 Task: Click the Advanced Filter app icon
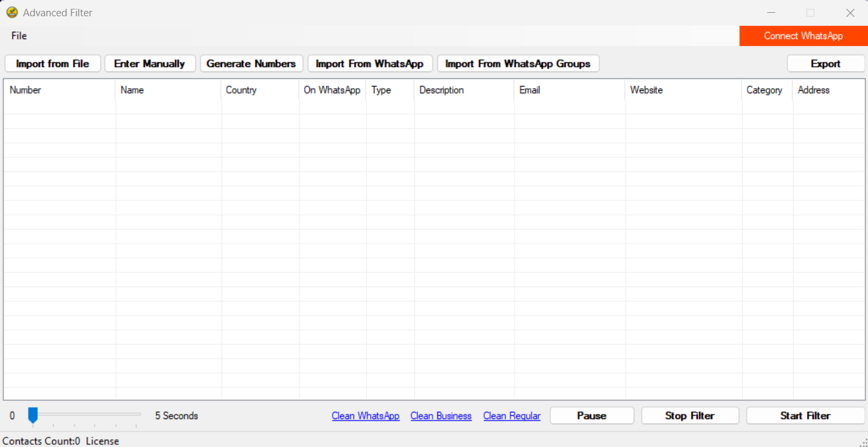pos(12,12)
